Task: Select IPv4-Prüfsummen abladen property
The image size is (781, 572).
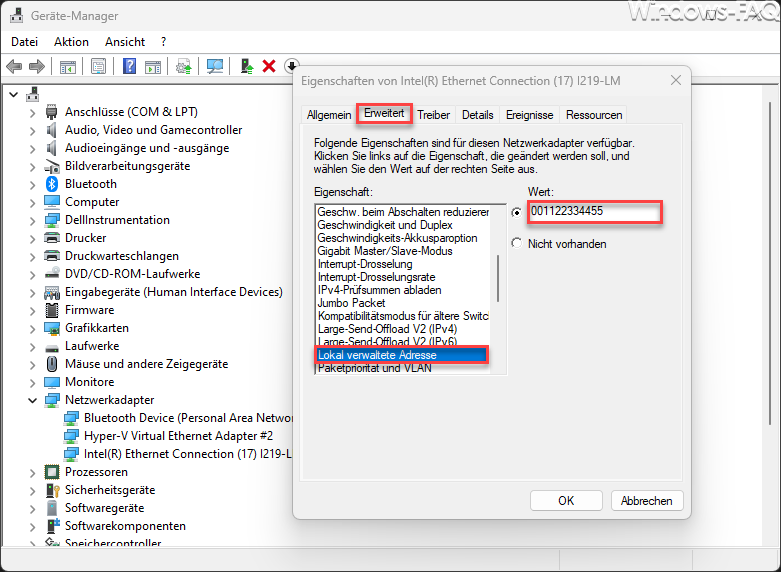Action: click(x=380, y=290)
